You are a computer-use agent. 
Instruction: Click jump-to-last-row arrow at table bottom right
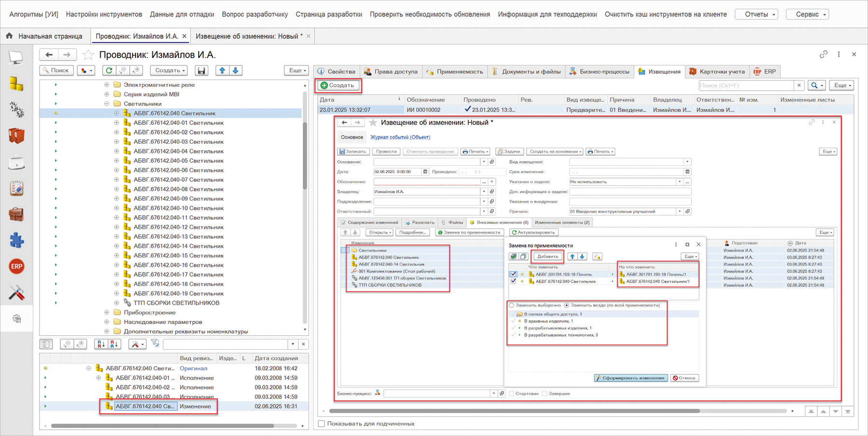(847, 411)
